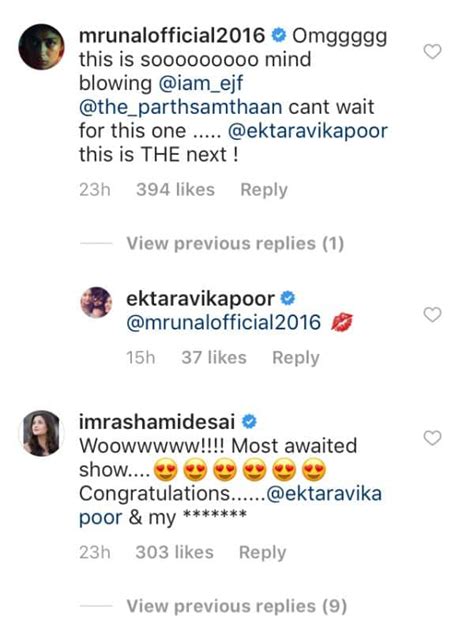Tap the verified badge beside ektaravikapoor
Viewport: 474px width, 632px height.
288,298
